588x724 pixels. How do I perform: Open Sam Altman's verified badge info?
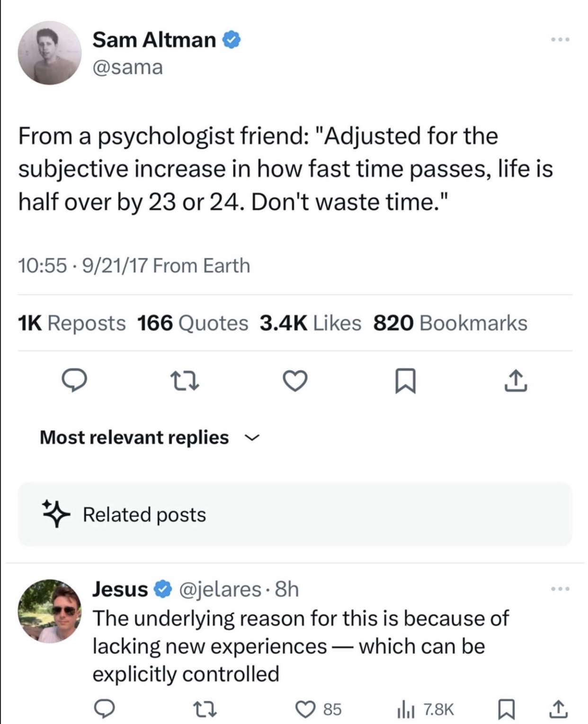232,40
